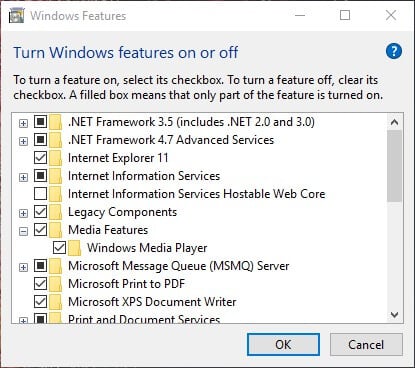Expand the .NET Framework 3.5 node
This screenshot has width=415, height=368.
point(23,123)
